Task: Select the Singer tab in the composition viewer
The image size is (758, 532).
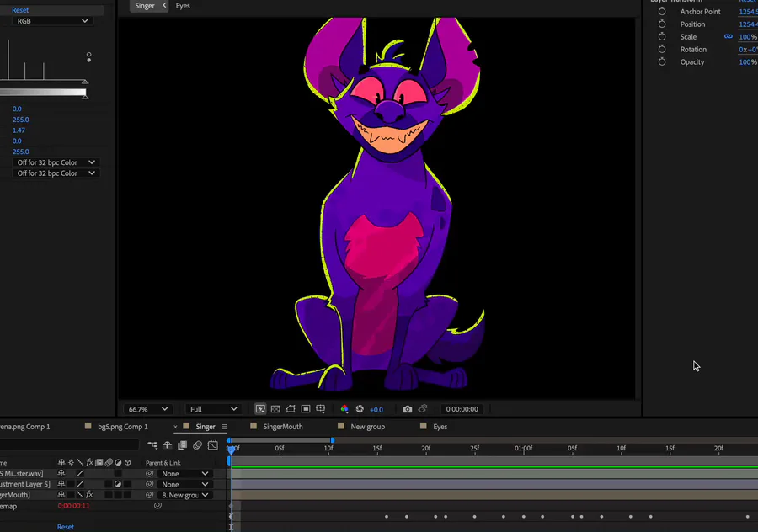Action: pyautogui.click(x=145, y=6)
